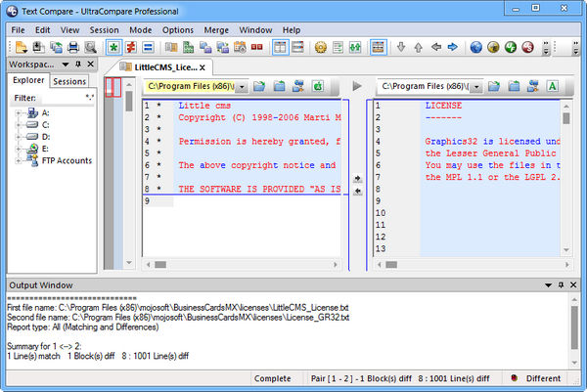587x392 pixels.
Task: Expand the FTP Accounts tree node
Action: tap(20, 160)
